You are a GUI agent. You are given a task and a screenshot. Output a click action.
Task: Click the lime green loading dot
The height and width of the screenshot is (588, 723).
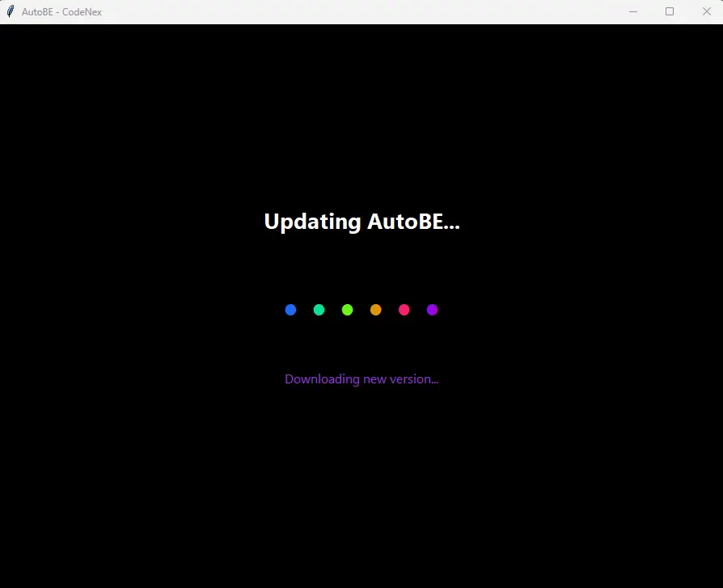[x=347, y=310]
